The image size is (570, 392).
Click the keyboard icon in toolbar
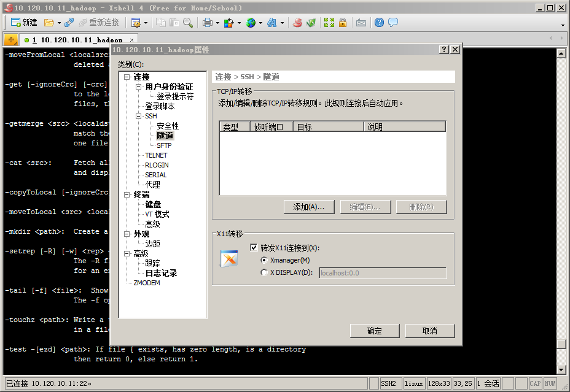(361, 23)
